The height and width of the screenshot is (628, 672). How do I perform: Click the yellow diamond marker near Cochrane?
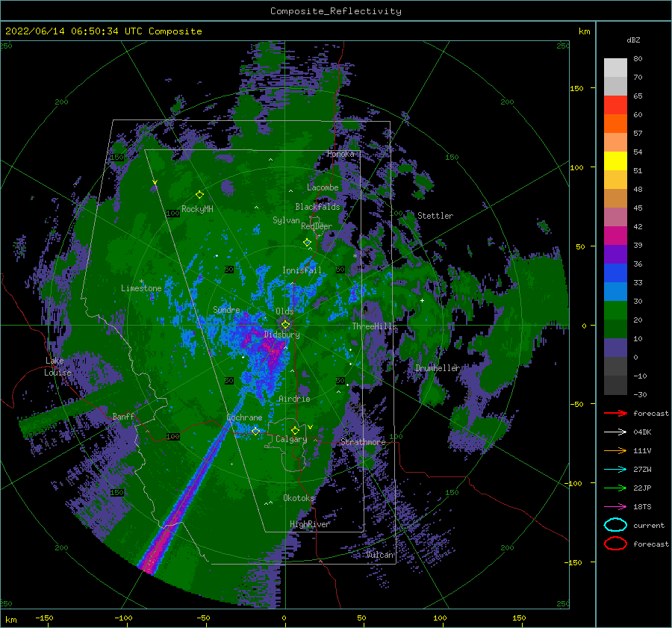point(255,431)
